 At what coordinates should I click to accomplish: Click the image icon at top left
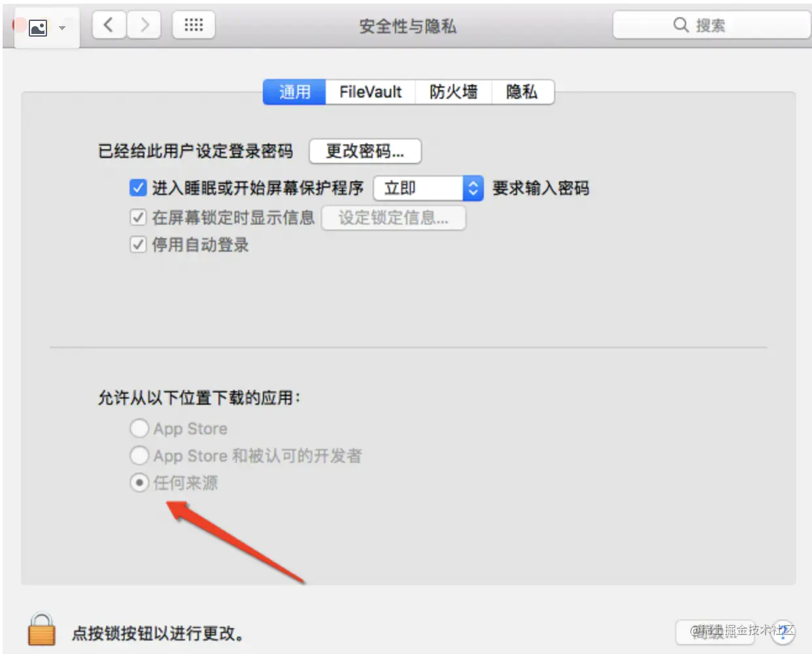tap(38, 28)
